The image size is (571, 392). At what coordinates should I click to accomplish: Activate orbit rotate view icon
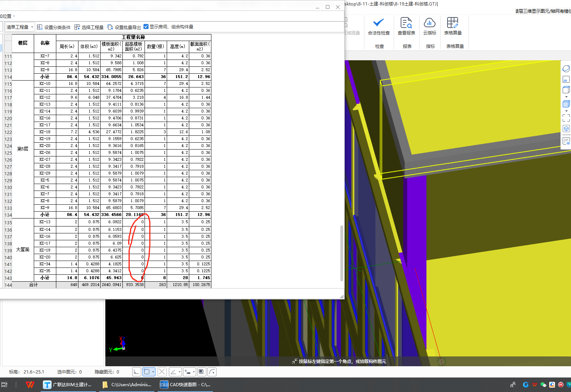(x=566, y=69)
